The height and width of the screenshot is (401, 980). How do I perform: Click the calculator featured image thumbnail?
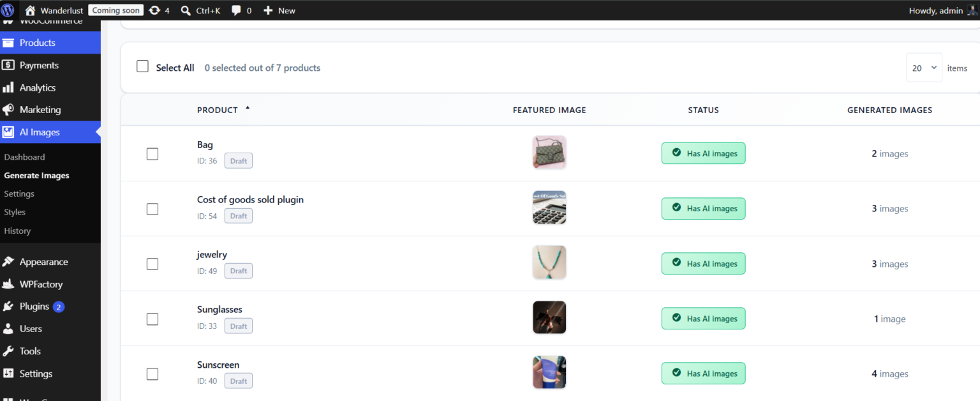point(549,208)
